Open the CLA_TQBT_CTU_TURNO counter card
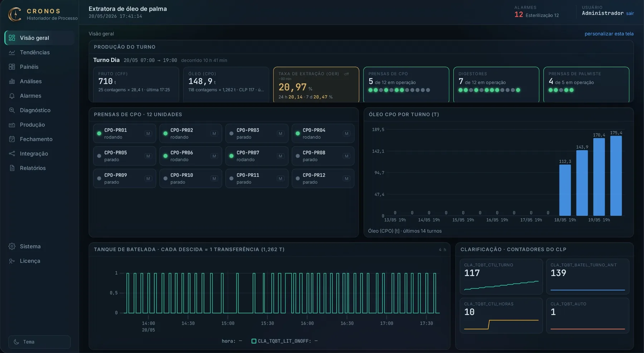This screenshot has height=353, width=644. pyautogui.click(x=501, y=277)
